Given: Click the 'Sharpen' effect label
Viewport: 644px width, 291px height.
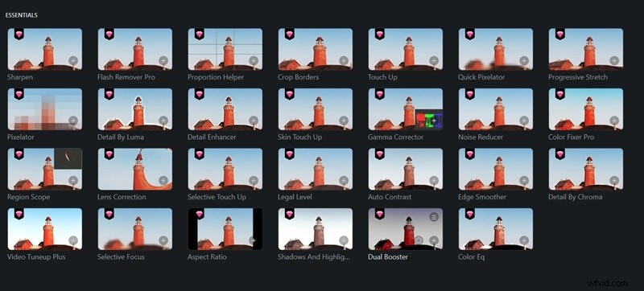Looking at the screenshot, I should 20,77.
